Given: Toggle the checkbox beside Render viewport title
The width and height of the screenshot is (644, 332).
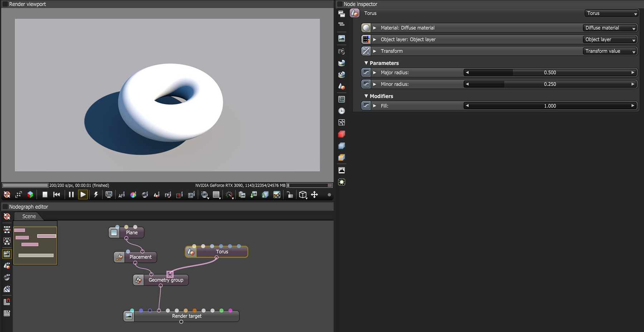Looking at the screenshot, I should pos(5,4).
